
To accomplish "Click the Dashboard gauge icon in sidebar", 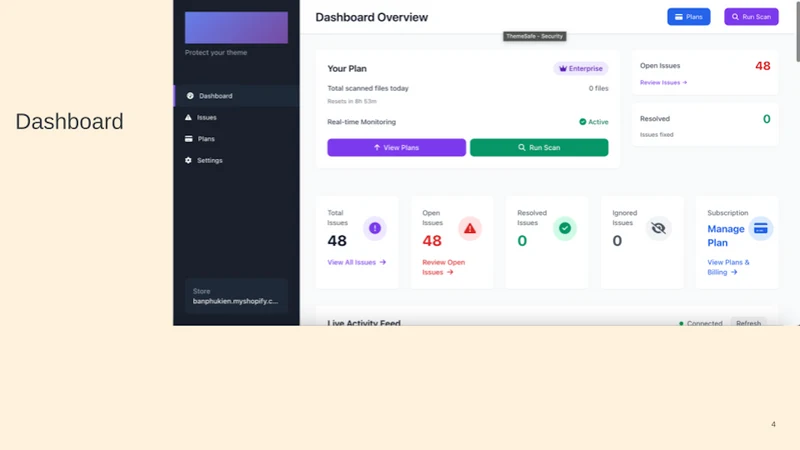I will point(190,96).
